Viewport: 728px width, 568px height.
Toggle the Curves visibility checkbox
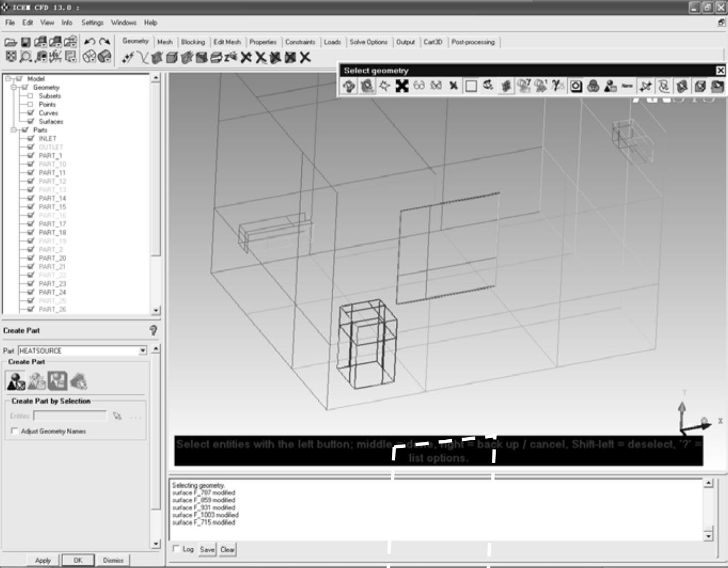(x=30, y=113)
